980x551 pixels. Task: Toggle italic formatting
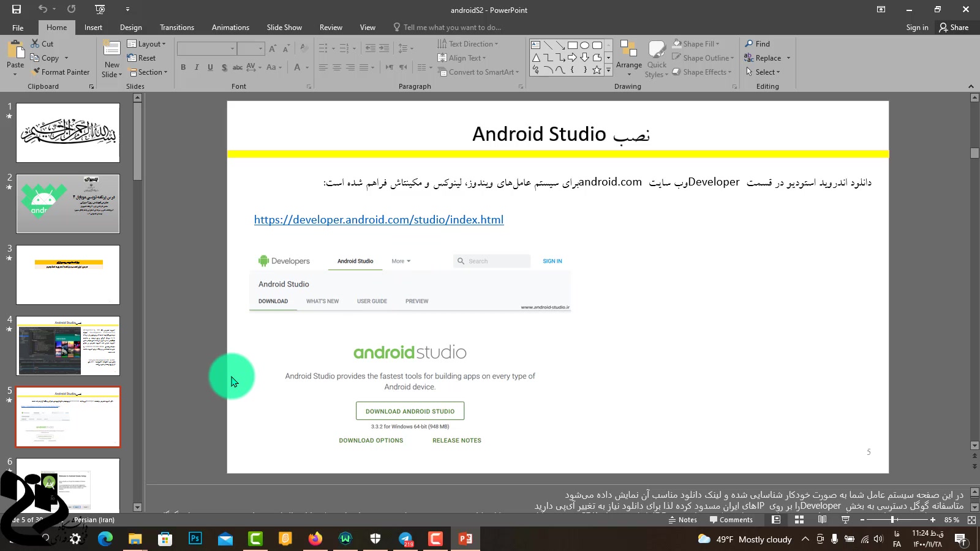(x=197, y=67)
